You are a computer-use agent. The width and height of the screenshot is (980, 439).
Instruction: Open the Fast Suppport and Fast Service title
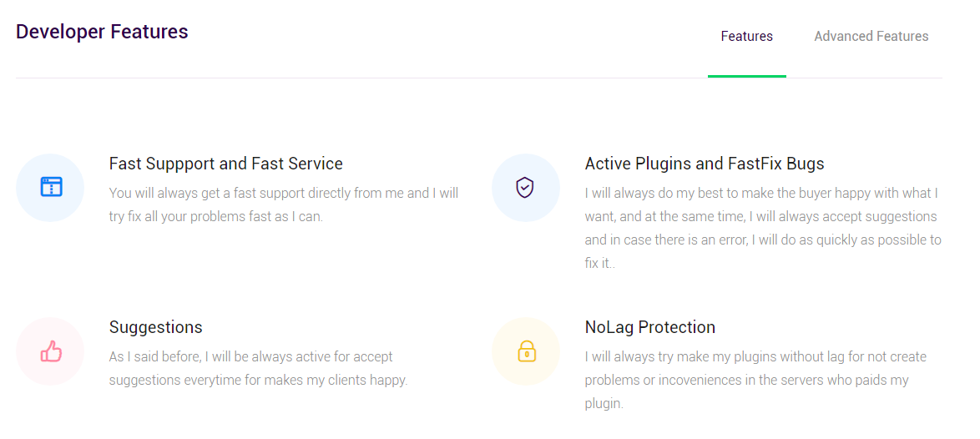click(225, 164)
